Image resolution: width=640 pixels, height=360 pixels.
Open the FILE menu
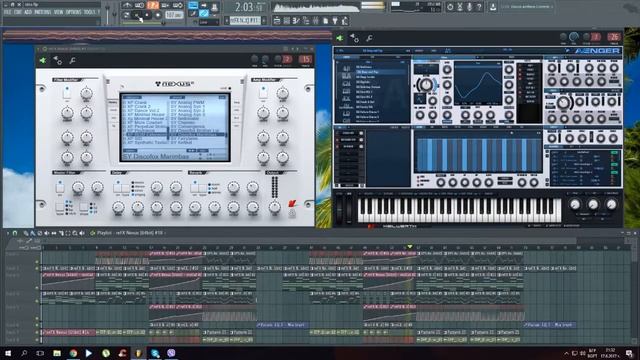(7, 12)
